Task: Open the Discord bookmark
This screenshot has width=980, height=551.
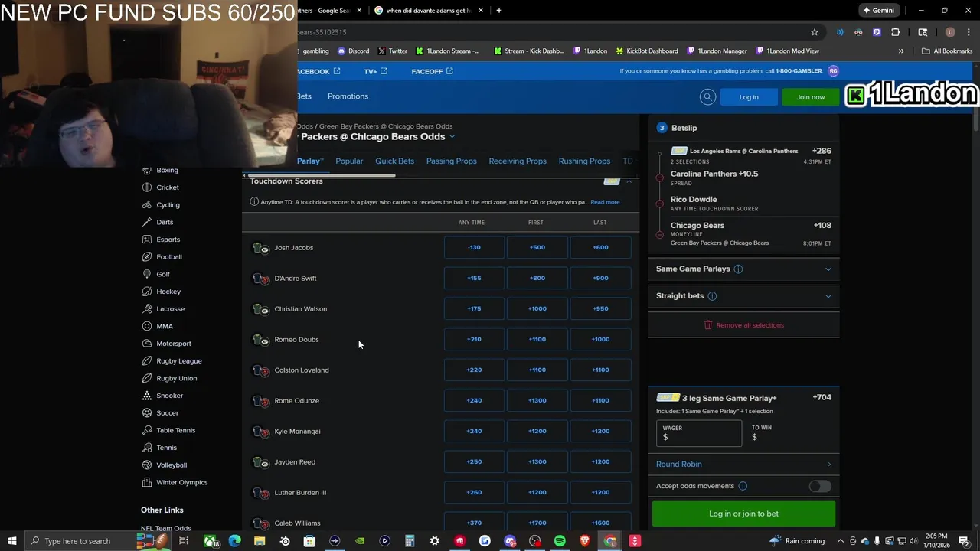Action: tap(353, 51)
